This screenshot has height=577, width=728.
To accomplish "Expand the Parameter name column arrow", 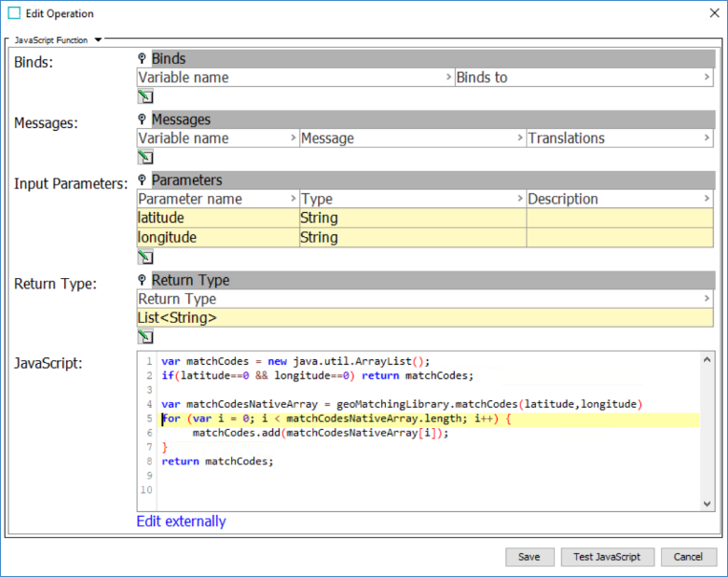I will pos(293,199).
